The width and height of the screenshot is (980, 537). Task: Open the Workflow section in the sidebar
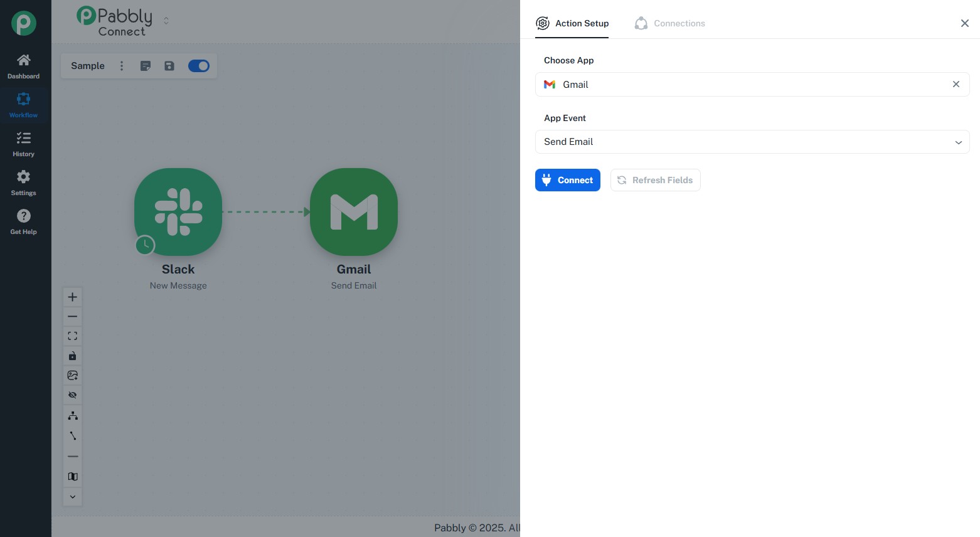coord(23,105)
